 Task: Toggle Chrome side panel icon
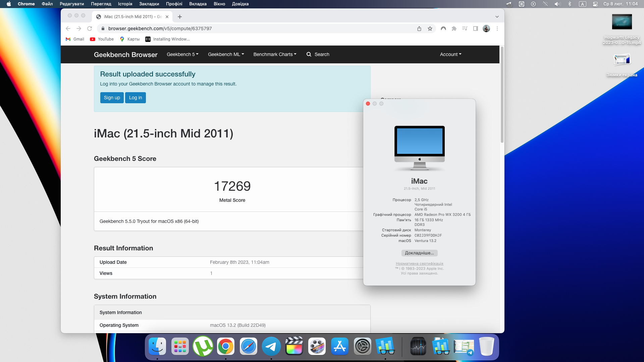click(476, 28)
